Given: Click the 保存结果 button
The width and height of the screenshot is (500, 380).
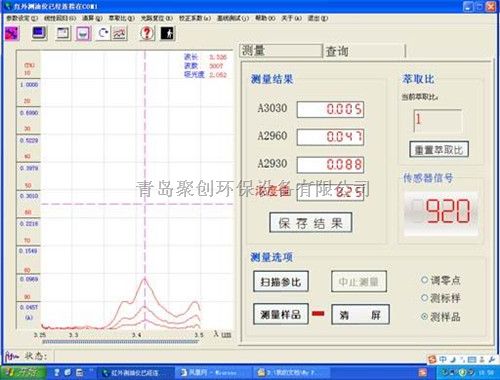Looking at the screenshot, I should [311, 223].
